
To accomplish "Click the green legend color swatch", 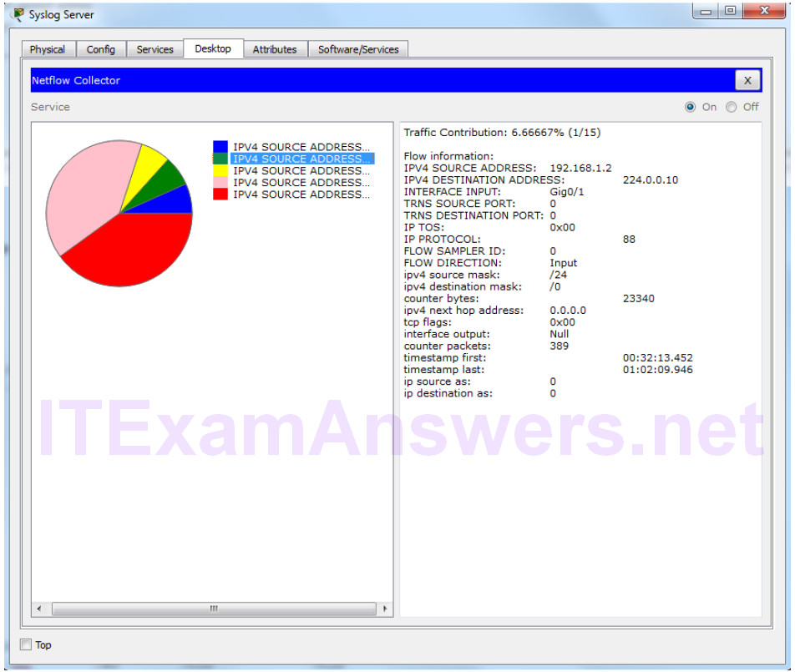I will coord(220,159).
